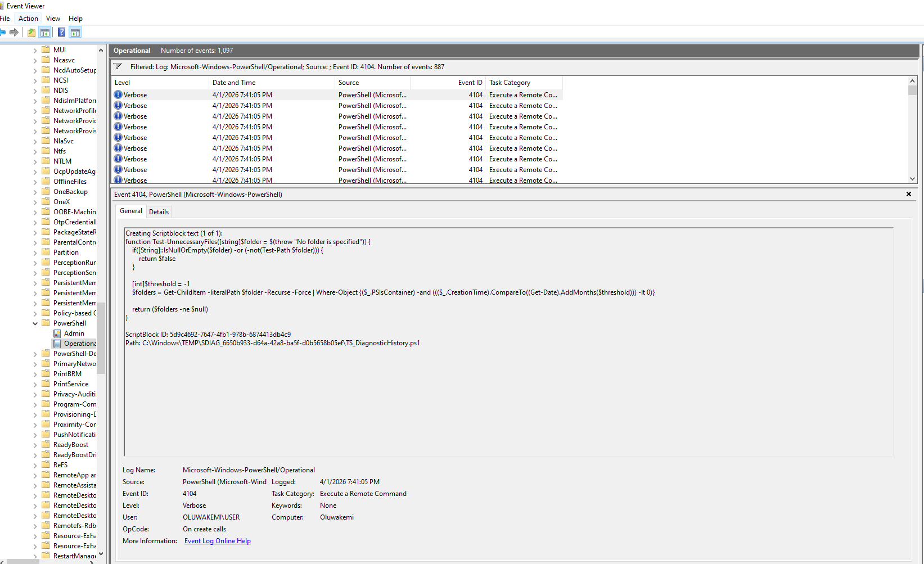Open the View menu
The image size is (924, 564).
[x=52, y=18]
